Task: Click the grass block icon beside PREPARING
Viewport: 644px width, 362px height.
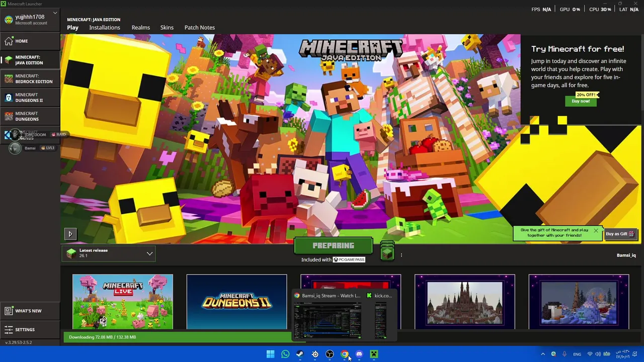Action: tap(387, 251)
